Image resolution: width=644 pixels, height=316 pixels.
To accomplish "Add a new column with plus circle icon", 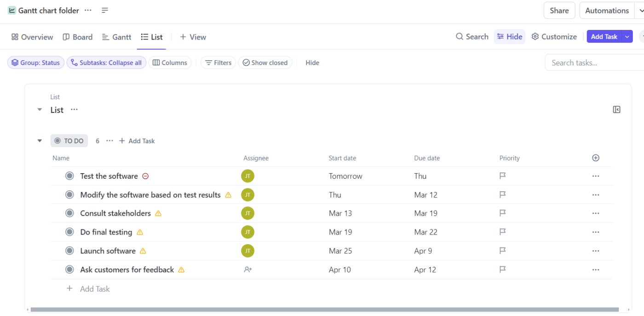I will pos(596,158).
